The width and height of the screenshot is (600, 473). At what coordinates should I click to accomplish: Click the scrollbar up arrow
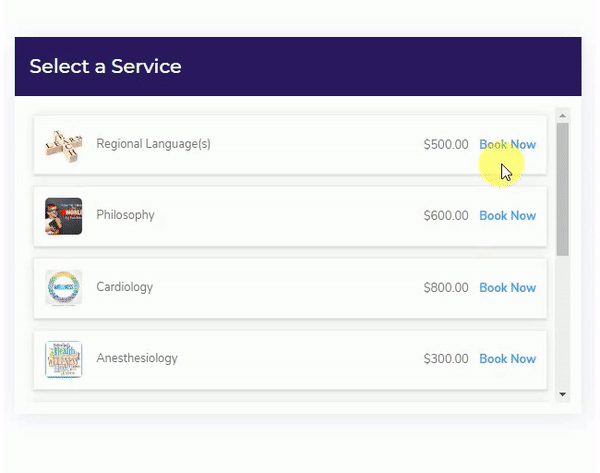562,115
